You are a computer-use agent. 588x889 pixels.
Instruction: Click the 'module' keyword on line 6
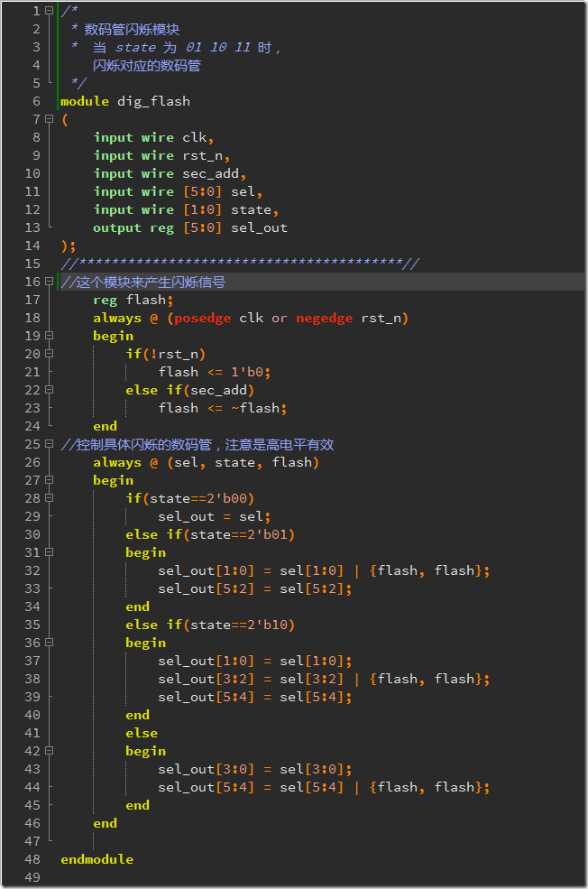coord(85,101)
